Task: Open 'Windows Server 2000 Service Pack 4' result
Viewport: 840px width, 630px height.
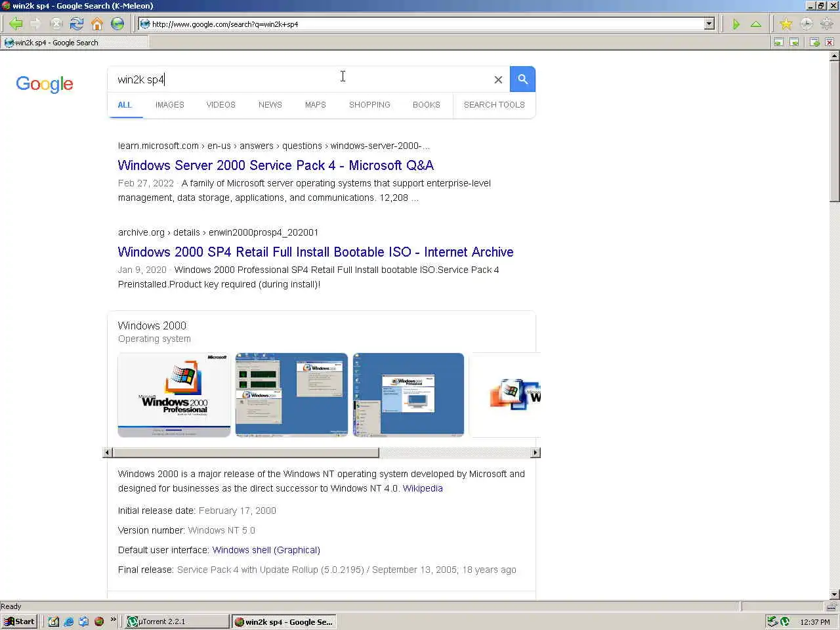Action: pyautogui.click(x=276, y=165)
